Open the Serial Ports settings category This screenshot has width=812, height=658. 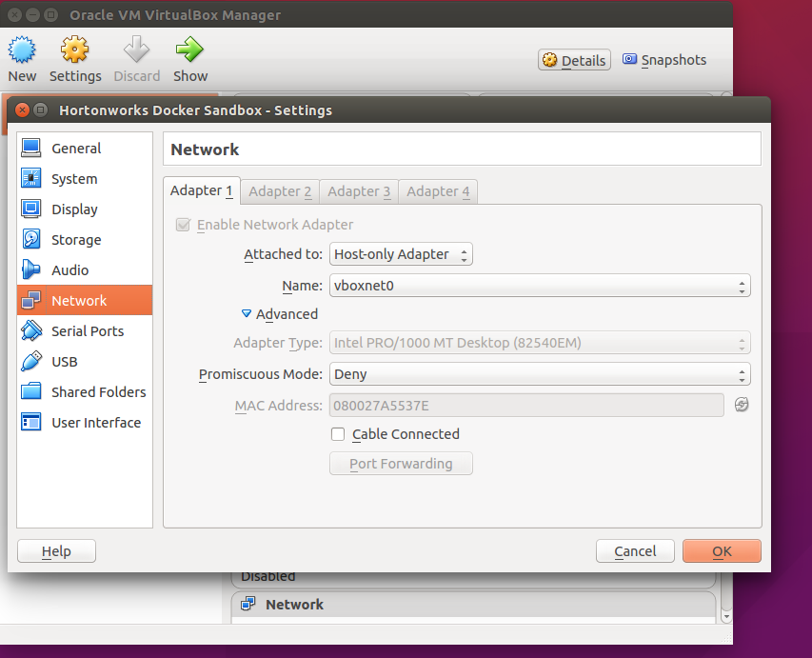85,331
